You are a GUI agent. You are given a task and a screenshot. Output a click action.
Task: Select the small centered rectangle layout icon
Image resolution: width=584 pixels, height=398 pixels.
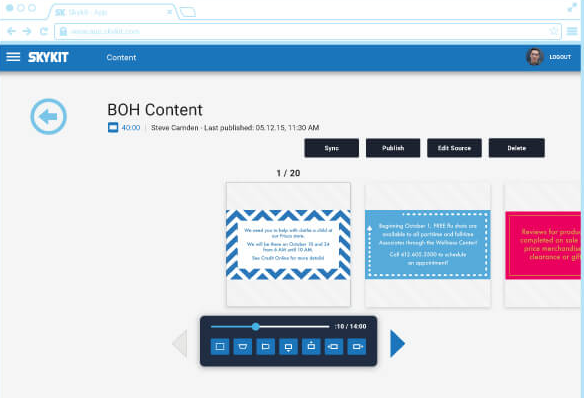(266, 347)
